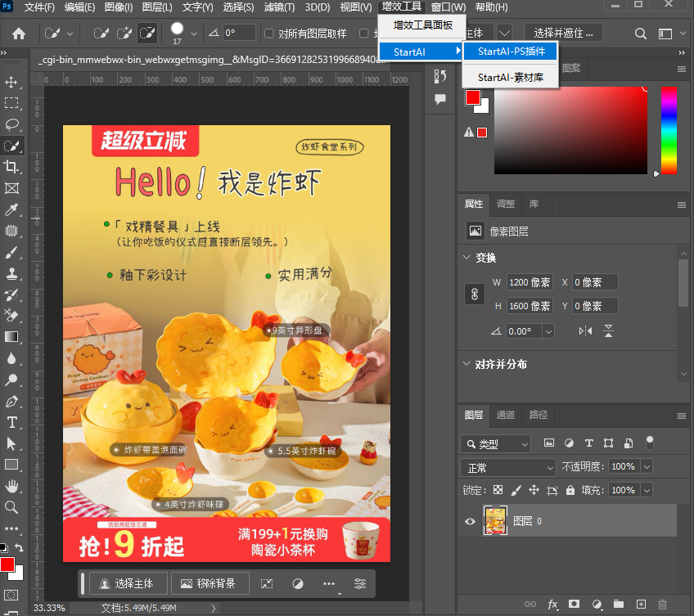Select the Crop tool
This screenshot has width=694, height=616.
click(x=11, y=167)
